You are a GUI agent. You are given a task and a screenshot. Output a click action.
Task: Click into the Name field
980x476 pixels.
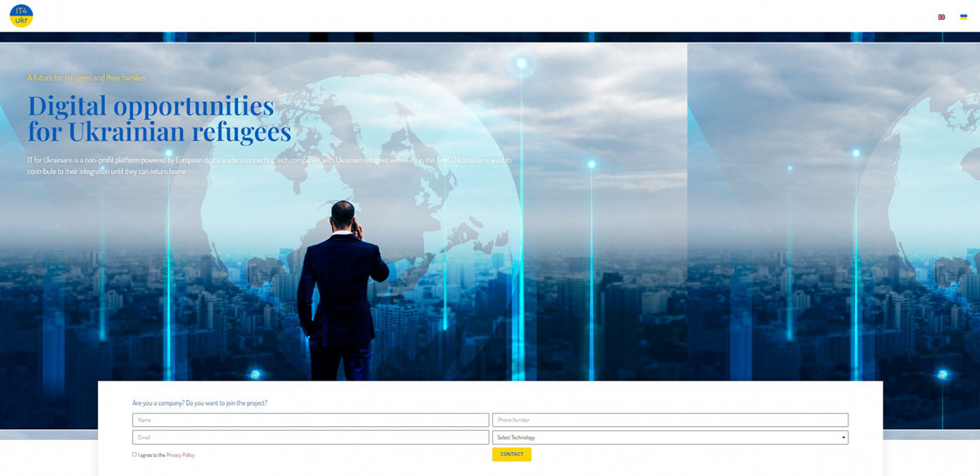311,420
